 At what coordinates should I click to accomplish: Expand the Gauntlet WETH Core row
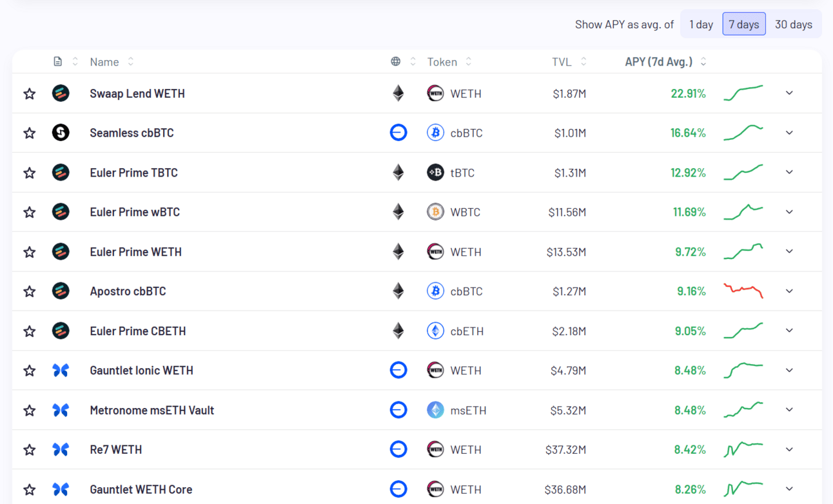tap(789, 489)
